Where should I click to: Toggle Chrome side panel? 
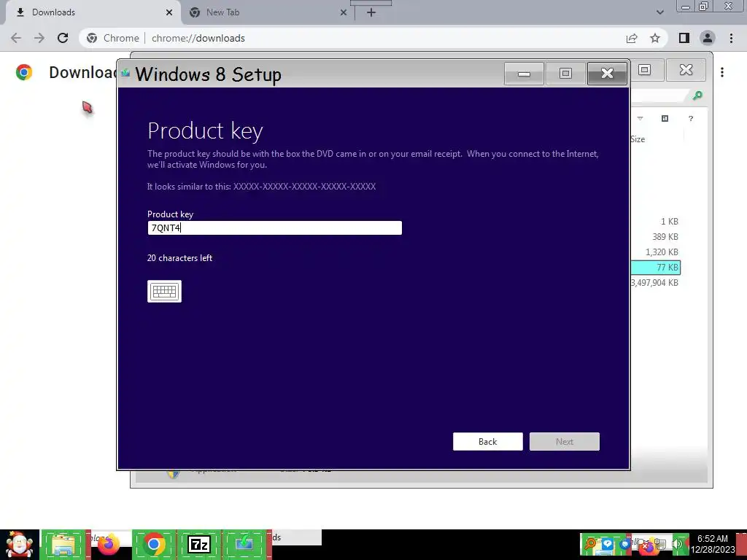(x=684, y=38)
